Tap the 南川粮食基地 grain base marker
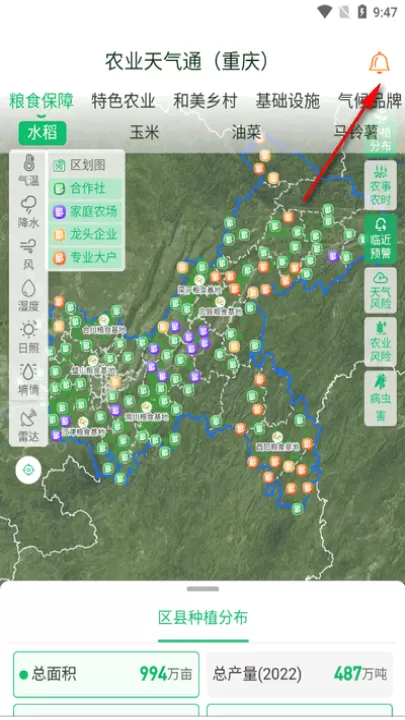 coord(146,407)
